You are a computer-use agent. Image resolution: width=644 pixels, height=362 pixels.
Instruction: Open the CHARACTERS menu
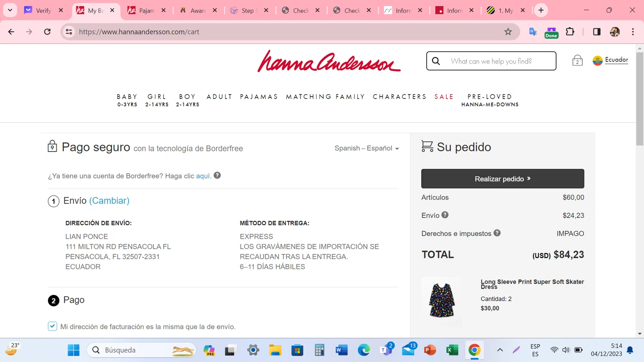coord(400,97)
